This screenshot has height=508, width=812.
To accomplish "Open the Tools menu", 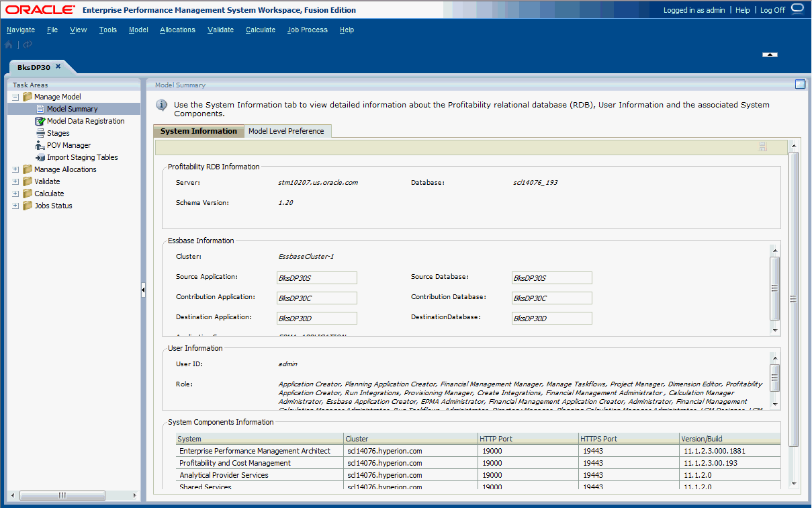I will 108,30.
